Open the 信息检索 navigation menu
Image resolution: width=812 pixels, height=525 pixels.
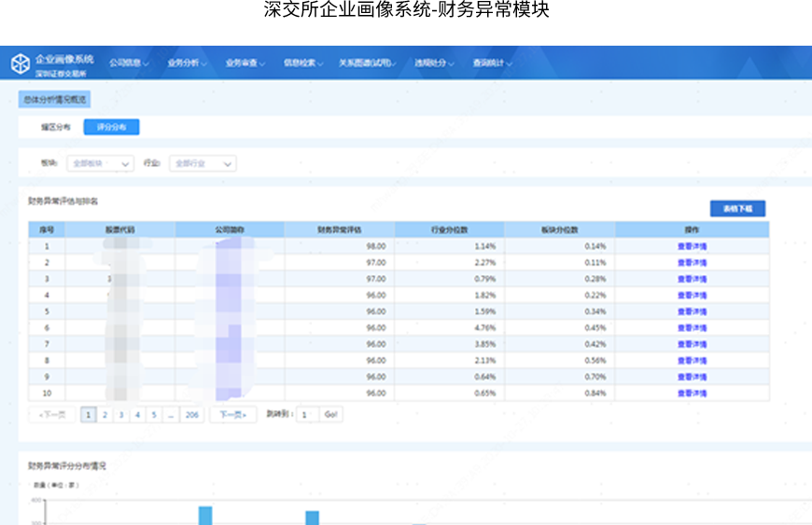pyautogui.click(x=303, y=63)
